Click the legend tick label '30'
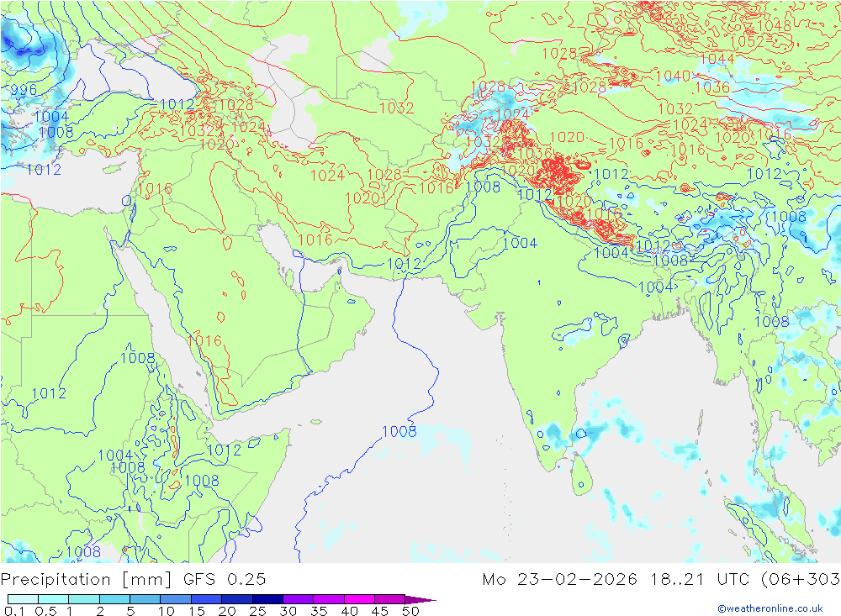This screenshot has width=841, height=616. (x=288, y=611)
